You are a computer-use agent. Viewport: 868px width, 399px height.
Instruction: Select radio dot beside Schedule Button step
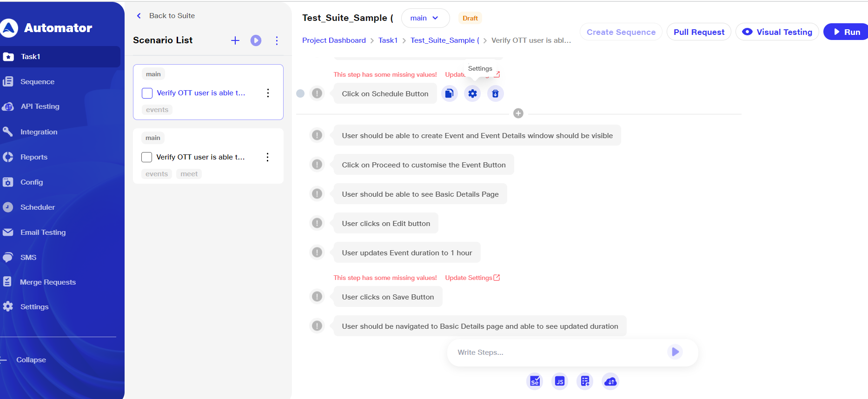click(x=300, y=93)
